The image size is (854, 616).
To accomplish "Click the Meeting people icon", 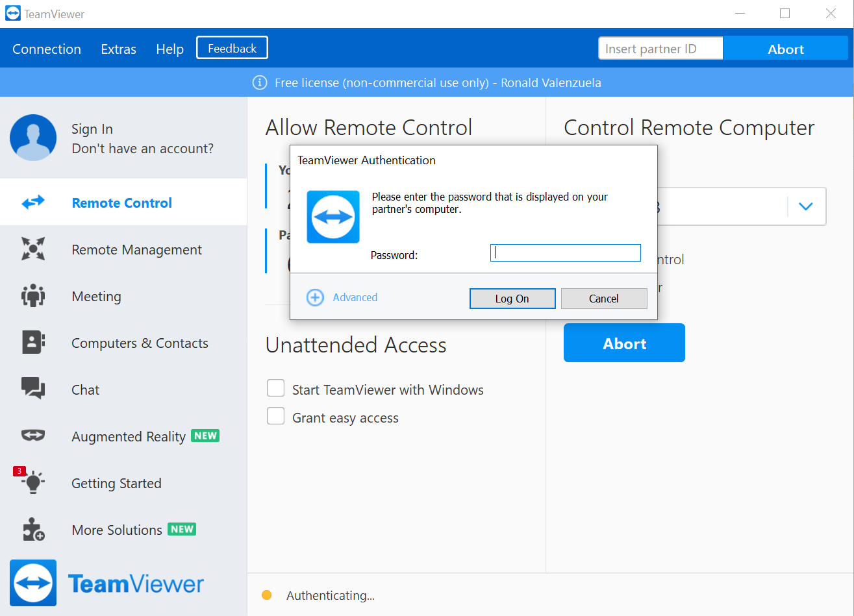I will 33,296.
